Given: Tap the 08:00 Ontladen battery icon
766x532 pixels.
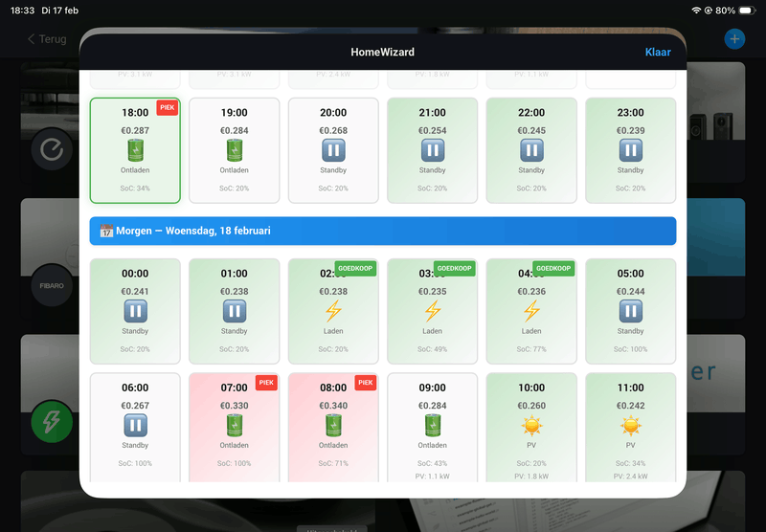Looking at the screenshot, I should click(x=333, y=425).
